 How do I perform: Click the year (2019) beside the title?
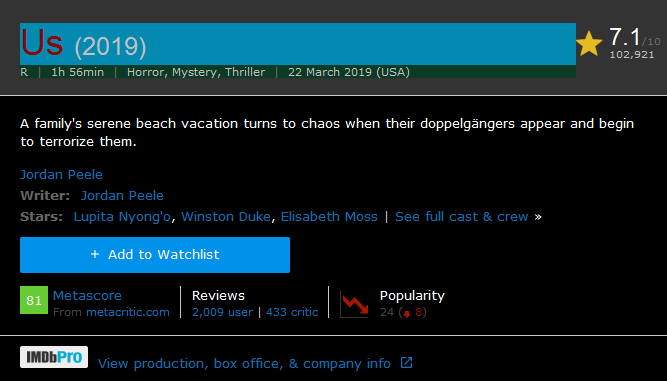(111, 47)
